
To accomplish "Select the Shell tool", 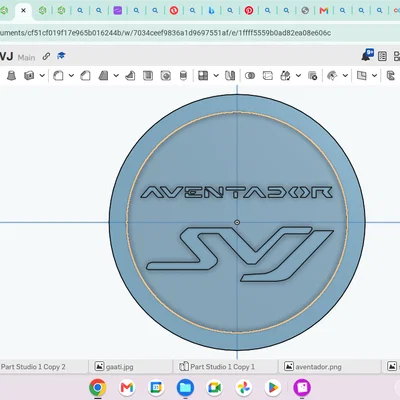I will click(x=148, y=76).
